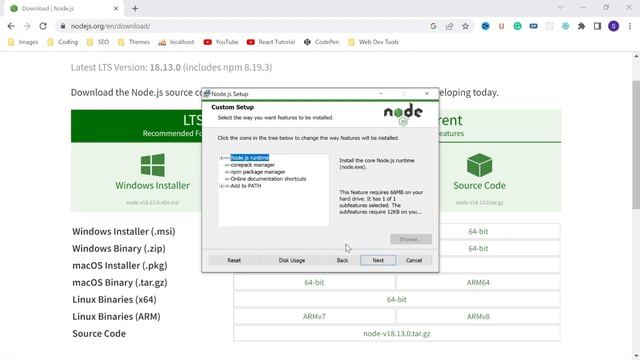Open the Extensions puzzle icon

[x=581, y=26]
